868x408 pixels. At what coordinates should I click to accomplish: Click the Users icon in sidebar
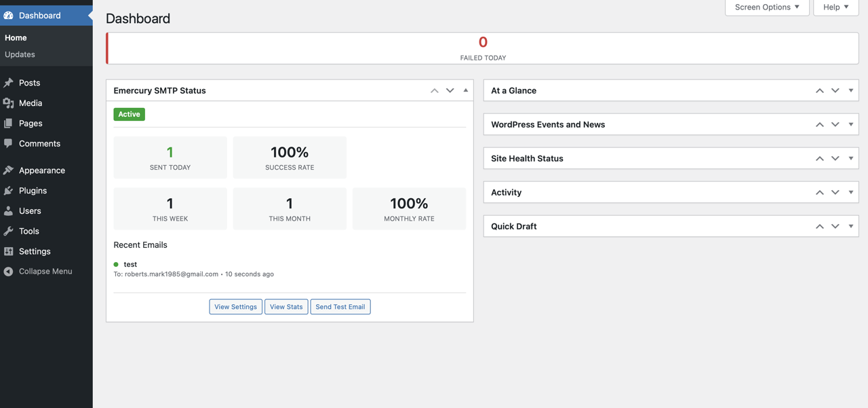click(9, 210)
